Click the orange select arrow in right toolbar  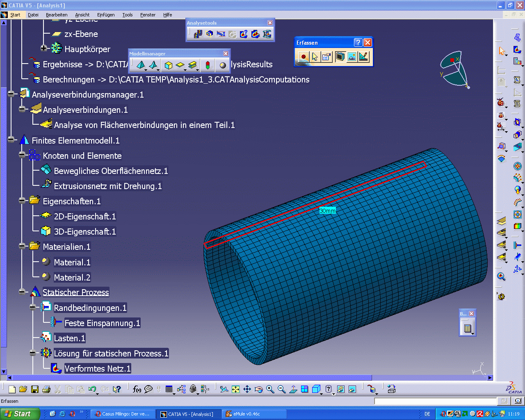click(502, 51)
